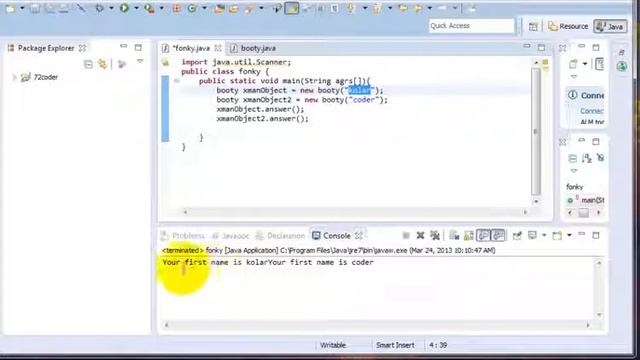Viewport: 640px width, 360px height.
Task: Click the editor vertical scrollbar thumb
Action: (536, 131)
